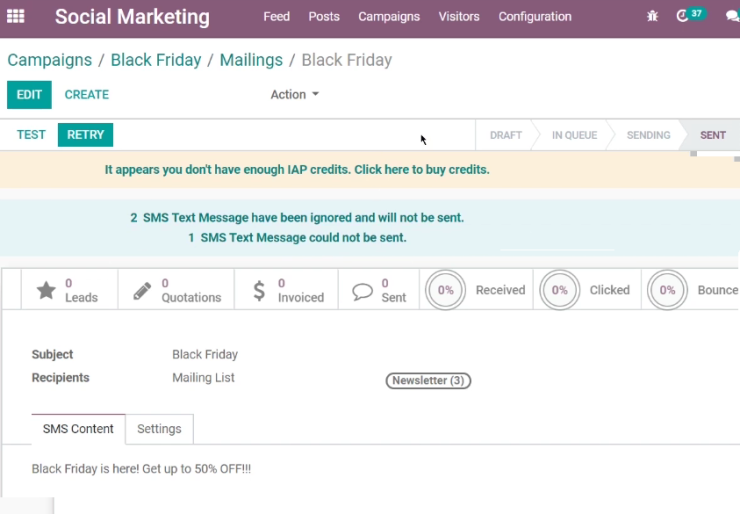Click the Received 0% gauge
The image size is (740, 514).
point(476,290)
